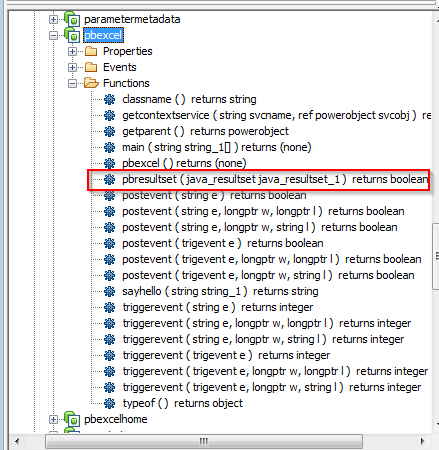Viewport: 439px width, 450px height.
Task: Click the classname function gear icon
Action: (109, 99)
